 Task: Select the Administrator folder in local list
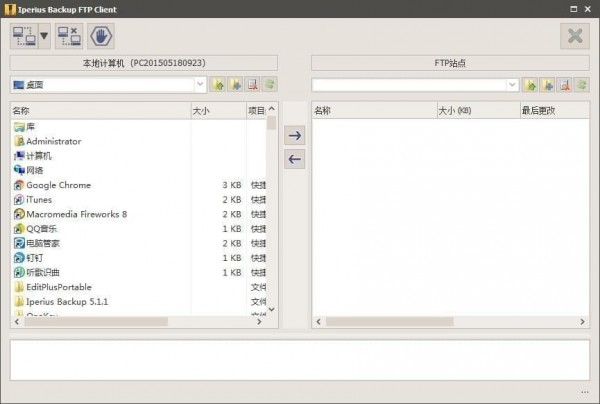tap(53, 141)
